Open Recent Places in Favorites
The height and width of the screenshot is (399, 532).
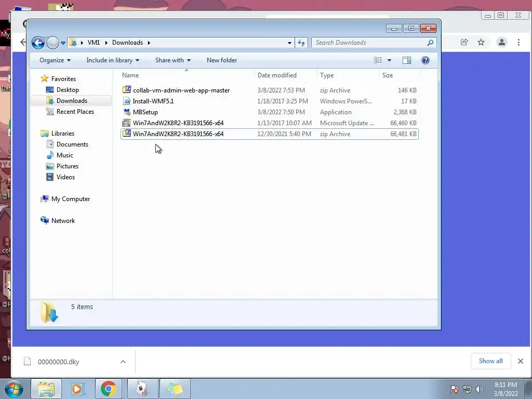pos(75,111)
